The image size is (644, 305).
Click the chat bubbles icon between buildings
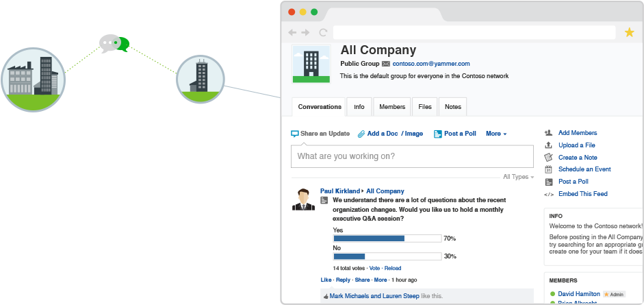tap(114, 44)
